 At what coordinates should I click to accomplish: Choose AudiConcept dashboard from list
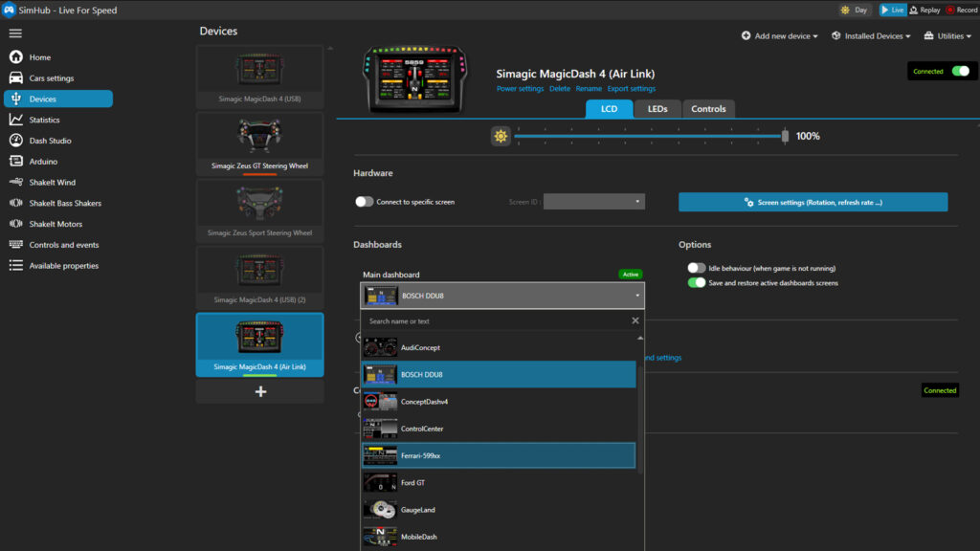point(499,347)
